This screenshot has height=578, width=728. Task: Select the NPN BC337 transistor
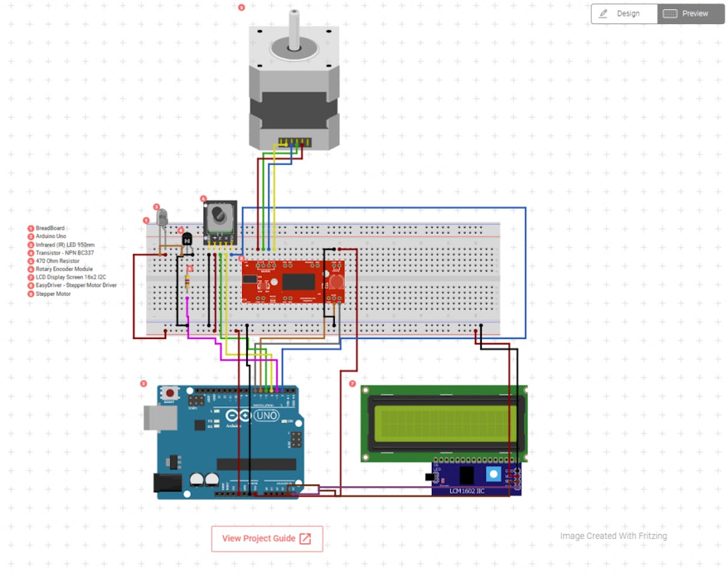coord(187,239)
